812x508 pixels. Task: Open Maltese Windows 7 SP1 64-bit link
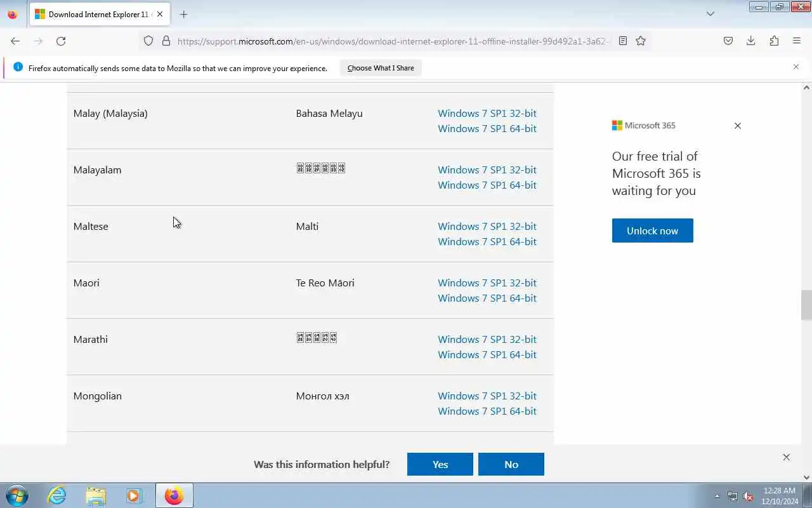[487, 241]
